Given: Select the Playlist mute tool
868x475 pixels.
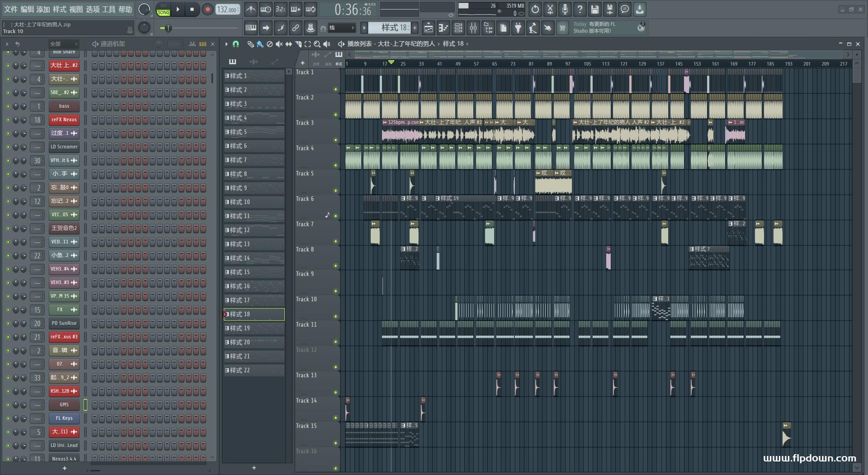Looking at the screenshot, I should pyautogui.click(x=279, y=44).
